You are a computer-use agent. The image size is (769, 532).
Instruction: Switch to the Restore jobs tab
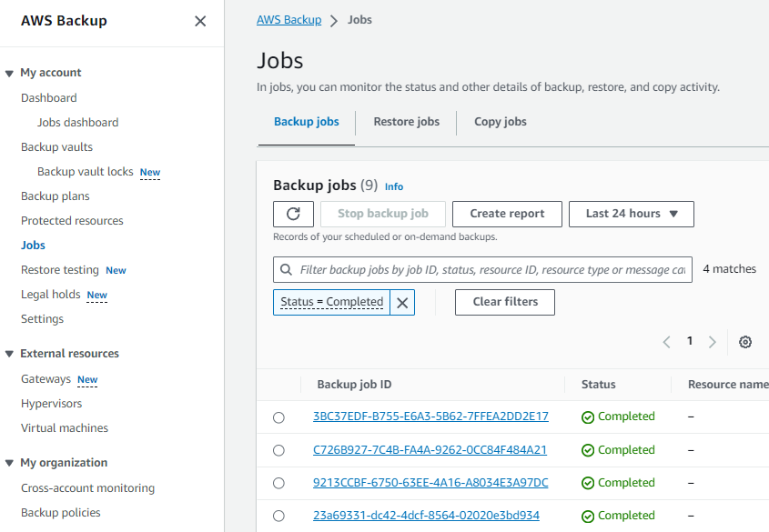tap(406, 122)
